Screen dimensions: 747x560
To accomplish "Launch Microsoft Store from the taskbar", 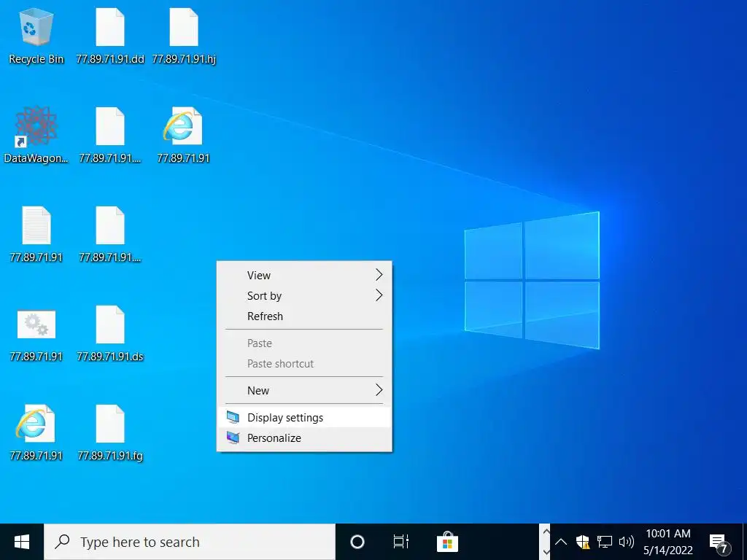I will (447, 542).
